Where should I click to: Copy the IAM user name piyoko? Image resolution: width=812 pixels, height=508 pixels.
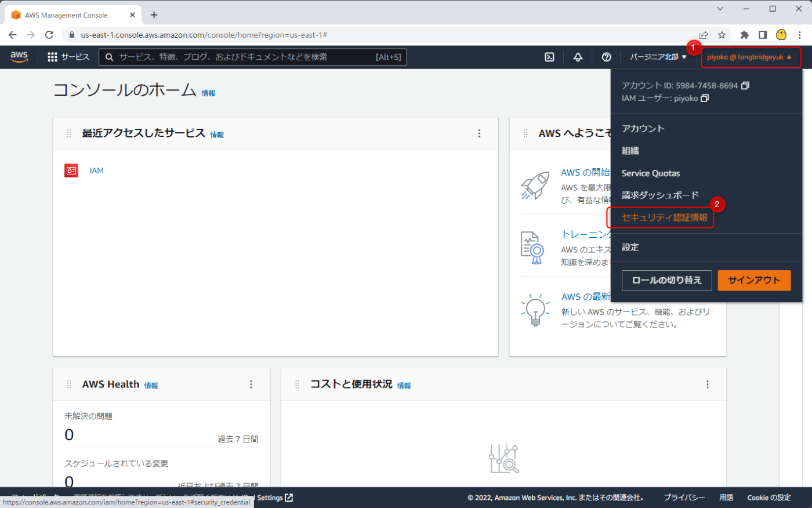pyautogui.click(x=705, y=98)
